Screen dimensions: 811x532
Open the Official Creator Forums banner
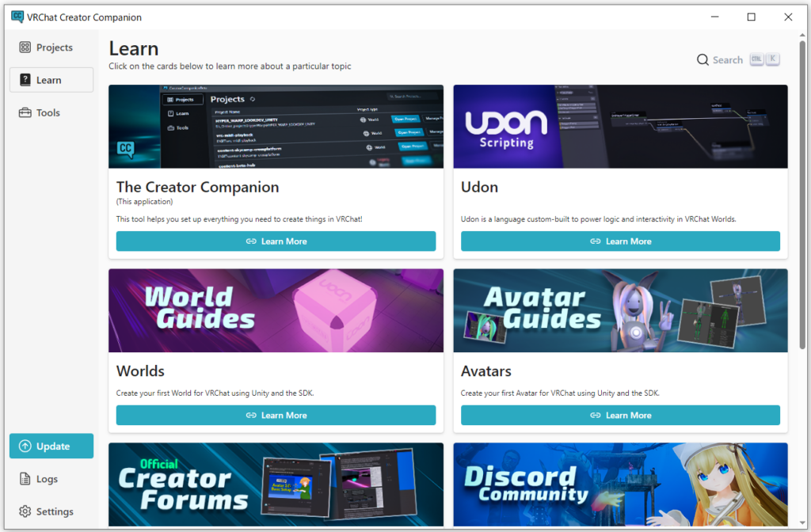click(x=276, y=484)
